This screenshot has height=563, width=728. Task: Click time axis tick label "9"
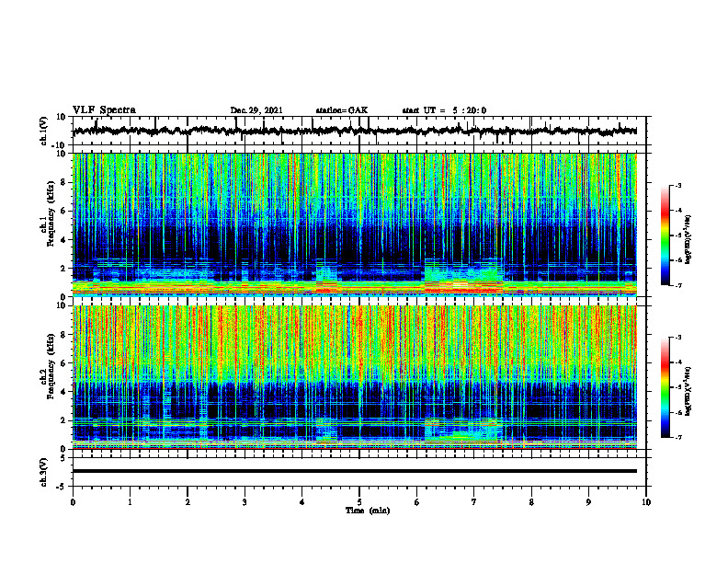pyautogui.click(x=588, y=502)
